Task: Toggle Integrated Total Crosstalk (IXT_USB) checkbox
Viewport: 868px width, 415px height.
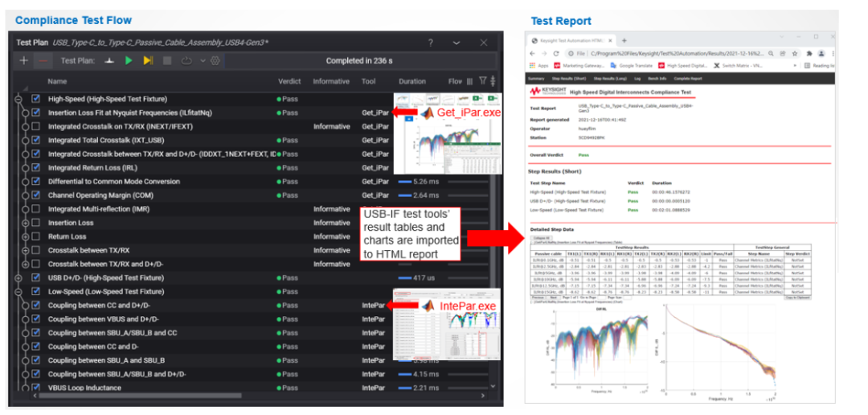Action: coord(36,140)
